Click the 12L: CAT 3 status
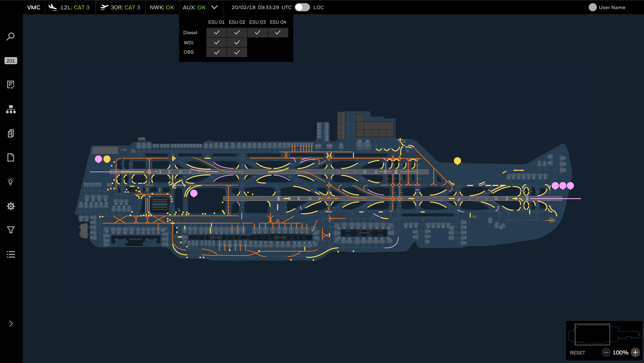The height and width of the screenshot is (363, 644). pyautogui.click(x=75, y=7)
